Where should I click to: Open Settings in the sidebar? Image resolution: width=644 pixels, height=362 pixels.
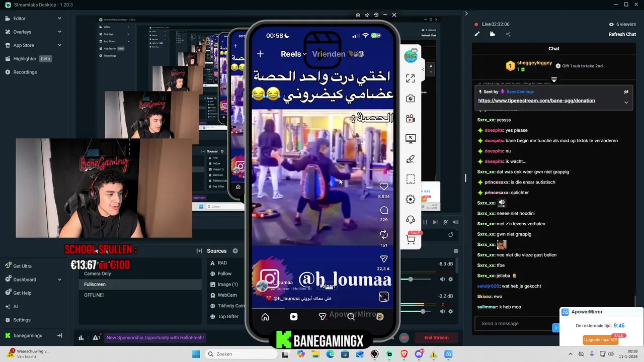point(22,320)
